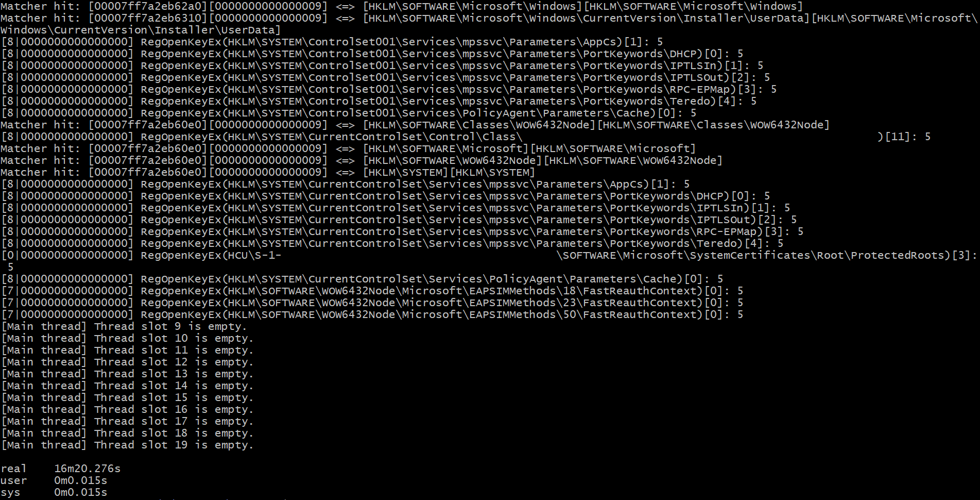Screen dimensions: 980x500
Task: Click Matcher hit for HKLM\SOFTWARE\Microsoft
Action: [x=348, y=148]
